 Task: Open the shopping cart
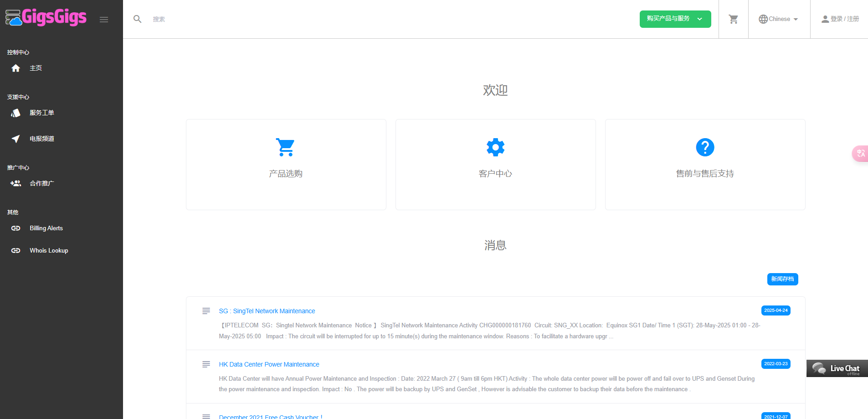click(x=733, y=19)
